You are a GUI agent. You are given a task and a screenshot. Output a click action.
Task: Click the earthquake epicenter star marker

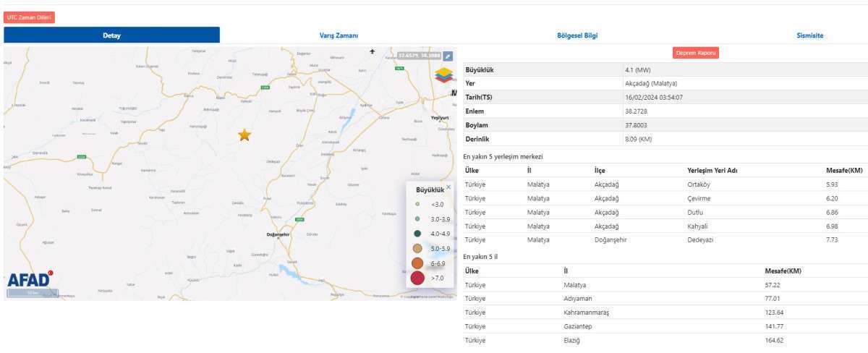244,135
